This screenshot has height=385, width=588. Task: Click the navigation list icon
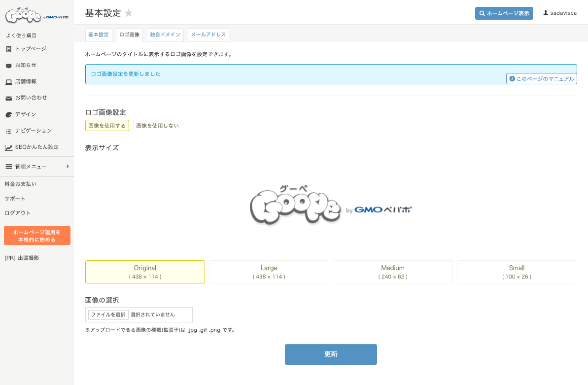click(x=8, y=131)
